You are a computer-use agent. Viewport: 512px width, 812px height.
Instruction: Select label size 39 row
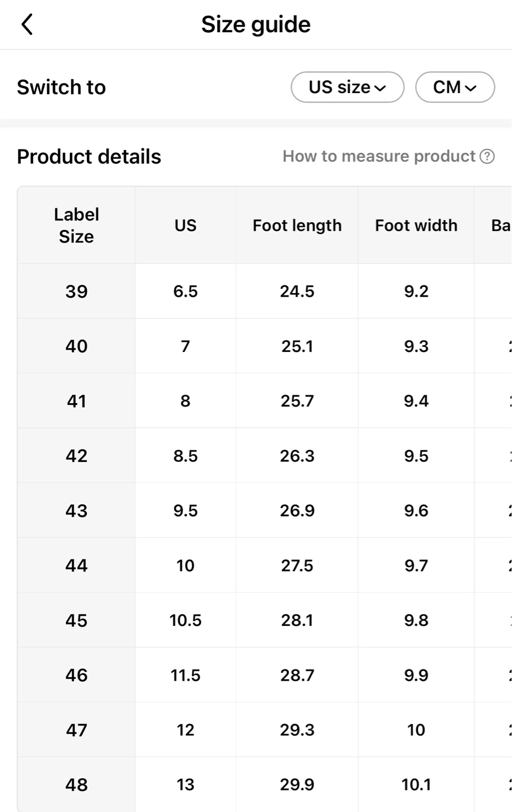77,292
